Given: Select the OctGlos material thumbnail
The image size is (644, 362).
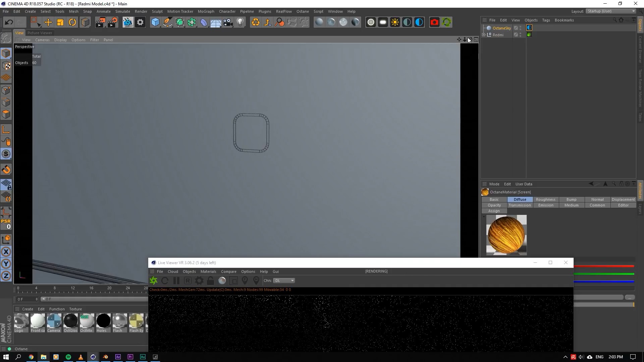Looking at the screenshot, I should pos(70,321).
